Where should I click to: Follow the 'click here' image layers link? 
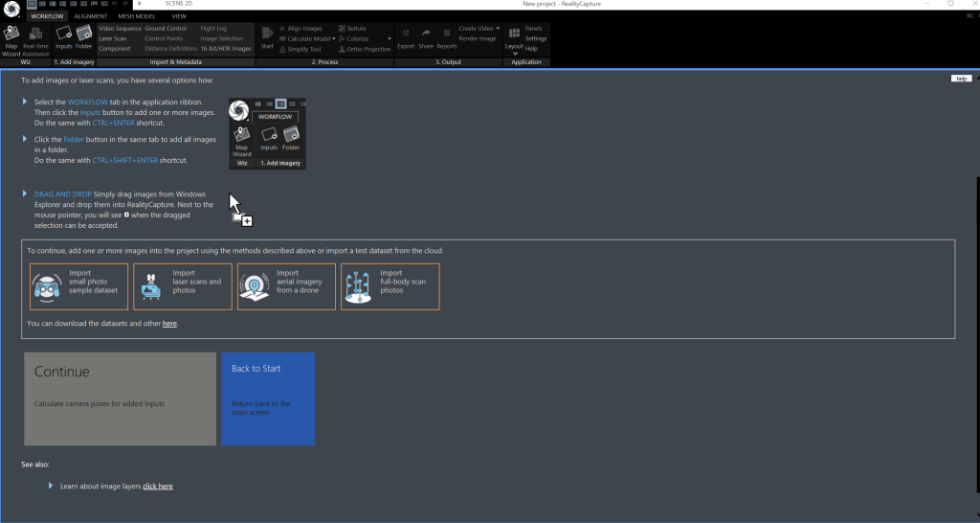pos(158,486)
